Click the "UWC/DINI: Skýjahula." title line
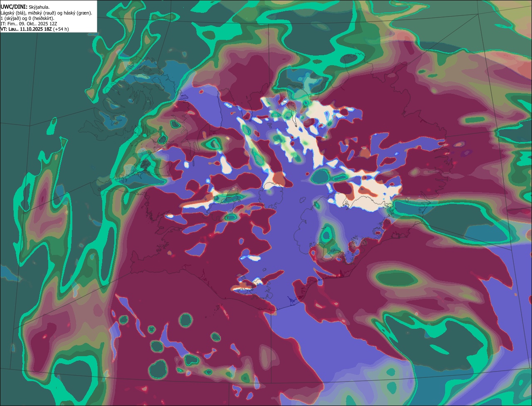 tap(25, 7)
